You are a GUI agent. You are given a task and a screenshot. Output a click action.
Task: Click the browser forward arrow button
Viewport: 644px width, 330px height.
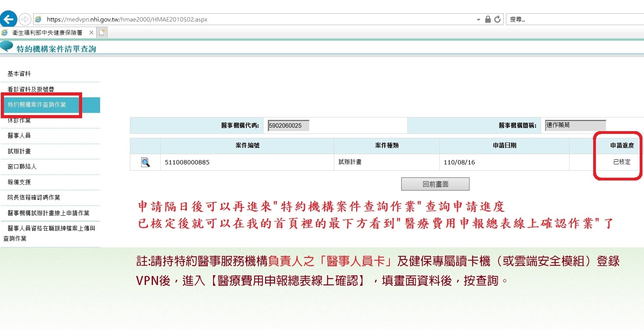[25, 19]
